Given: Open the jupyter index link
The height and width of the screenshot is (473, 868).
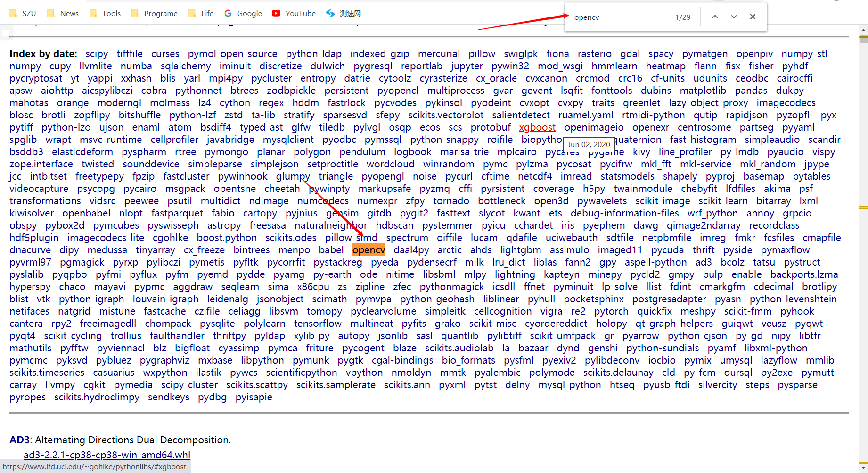Looking at the screenshot, I should point(467,66).
